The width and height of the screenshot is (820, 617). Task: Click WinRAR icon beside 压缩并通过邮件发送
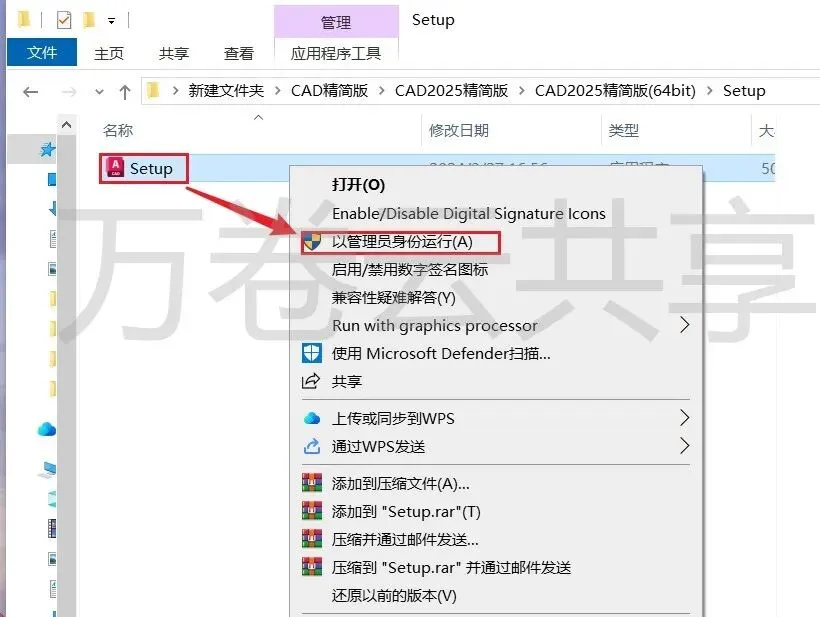tap(312, 539)
